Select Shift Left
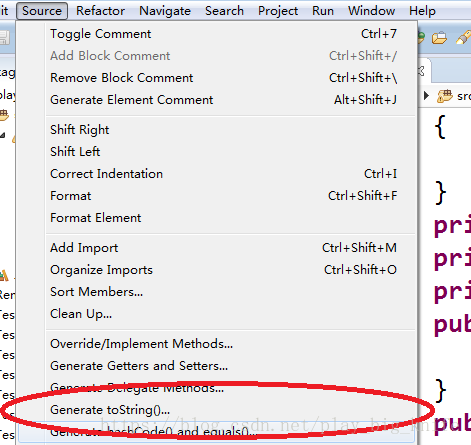This screenshot has width=471, height=445. tap(217, 152)
